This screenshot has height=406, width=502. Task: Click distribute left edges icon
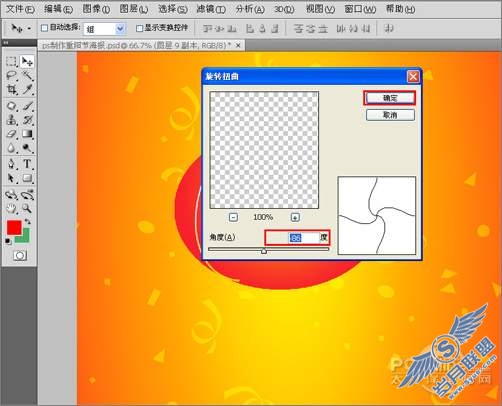click(x=340, y=29)
